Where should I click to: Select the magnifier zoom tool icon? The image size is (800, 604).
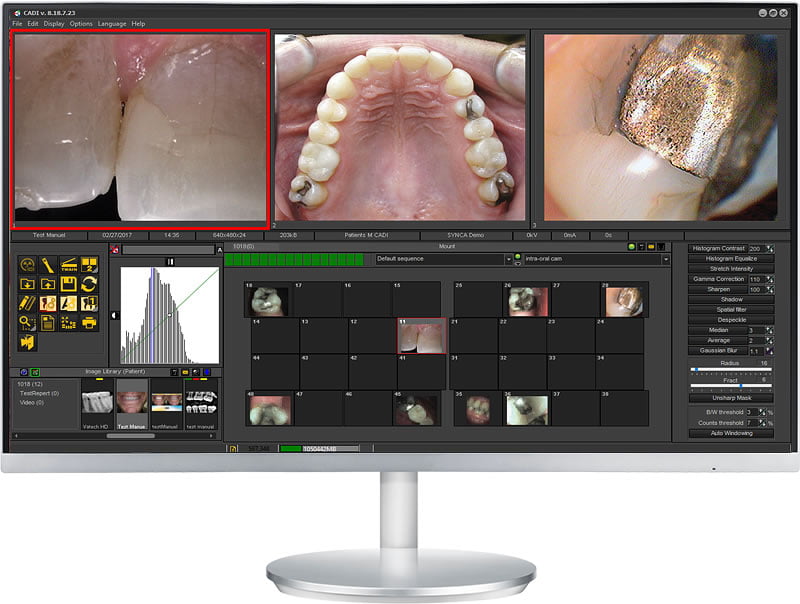coord(27,322)
